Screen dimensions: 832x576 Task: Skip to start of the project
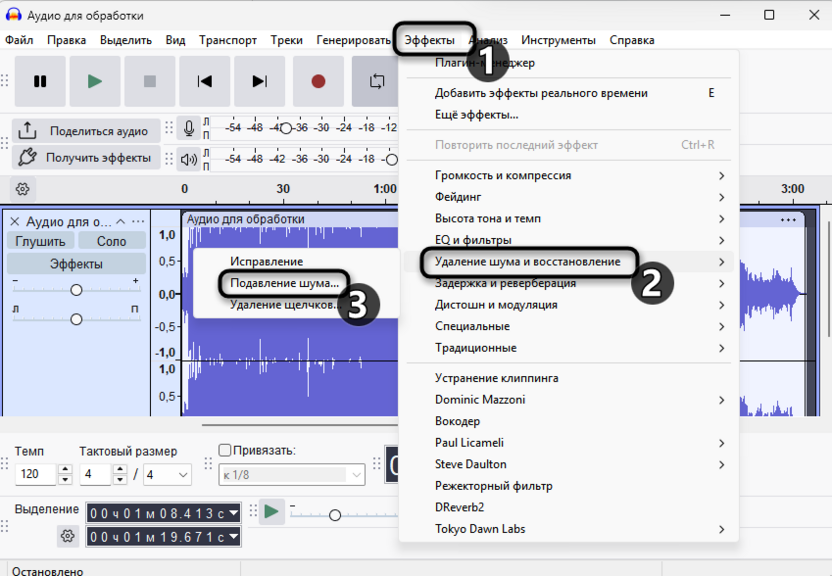[205, 81]
